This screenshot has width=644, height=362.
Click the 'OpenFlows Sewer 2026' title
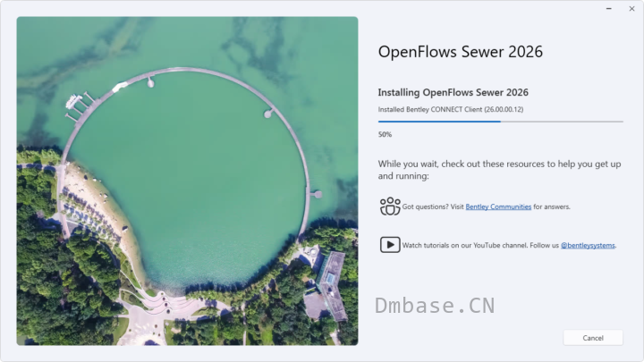tap(460, 52)
